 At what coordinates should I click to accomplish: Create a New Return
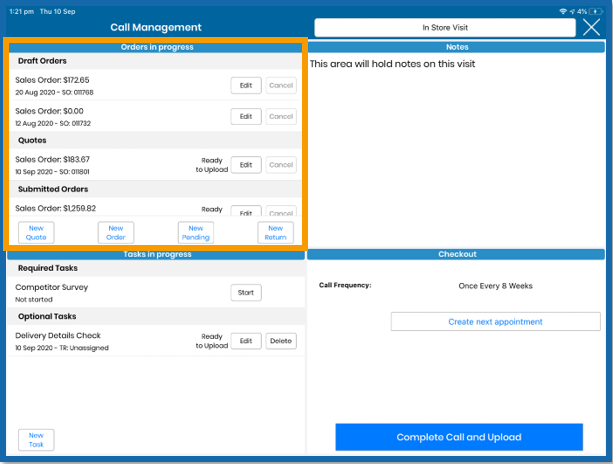(275, 233)
